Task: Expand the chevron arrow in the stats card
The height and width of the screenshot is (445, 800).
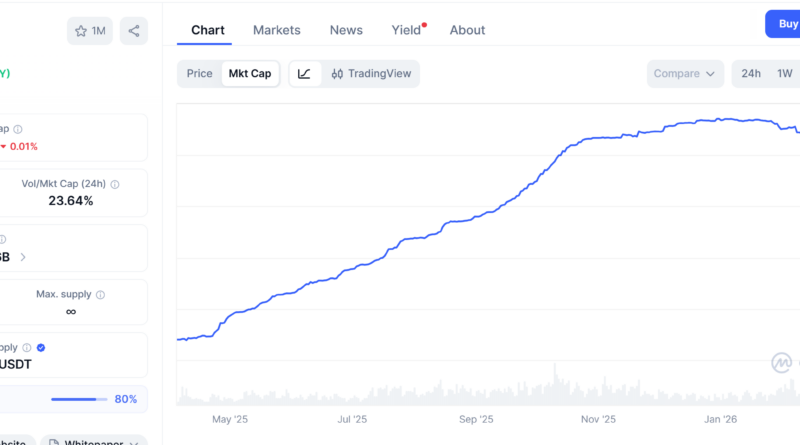Action: [23, 256]
